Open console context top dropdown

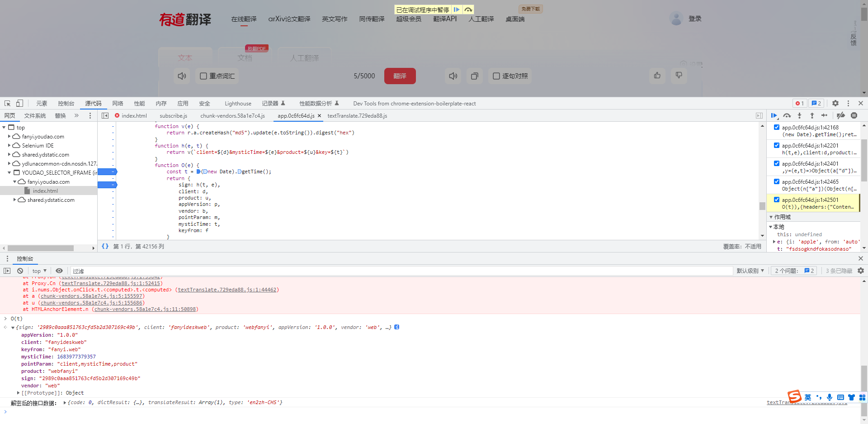click(x=39, y=271)
